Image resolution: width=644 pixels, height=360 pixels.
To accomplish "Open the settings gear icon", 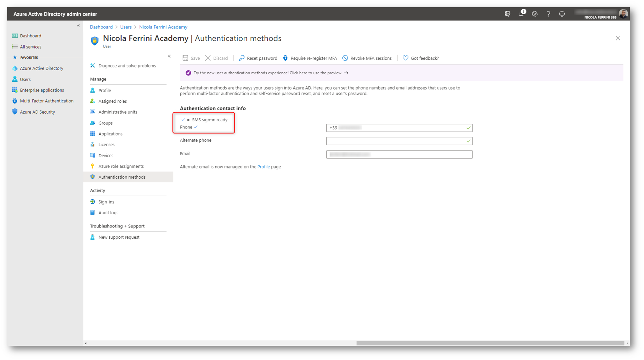I will [x=535, y=14].
